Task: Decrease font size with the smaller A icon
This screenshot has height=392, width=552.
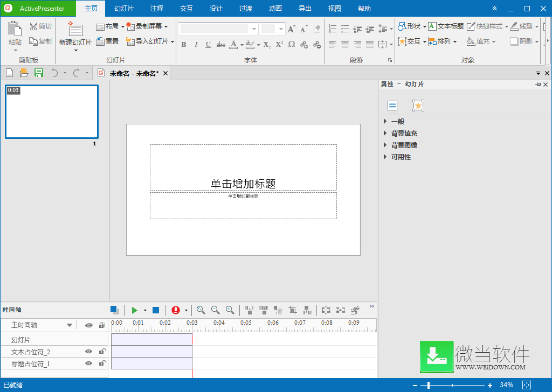Action: coord(304,29)
